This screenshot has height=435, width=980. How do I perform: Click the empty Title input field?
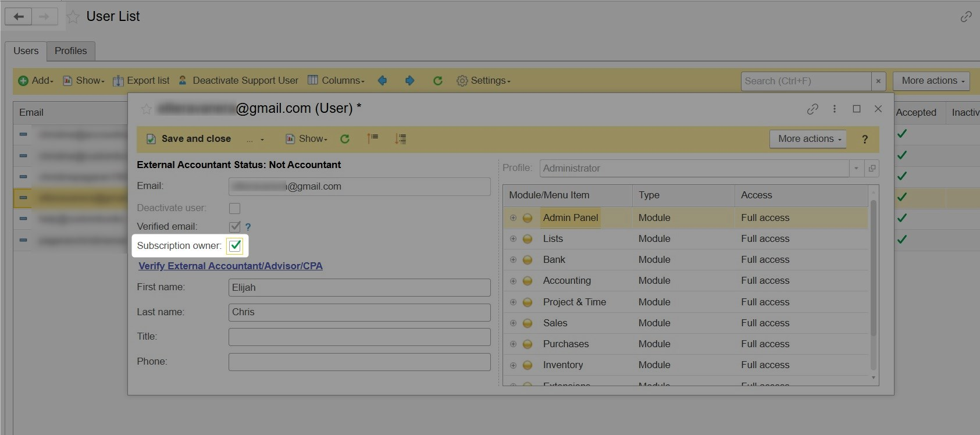coord(359,337)
